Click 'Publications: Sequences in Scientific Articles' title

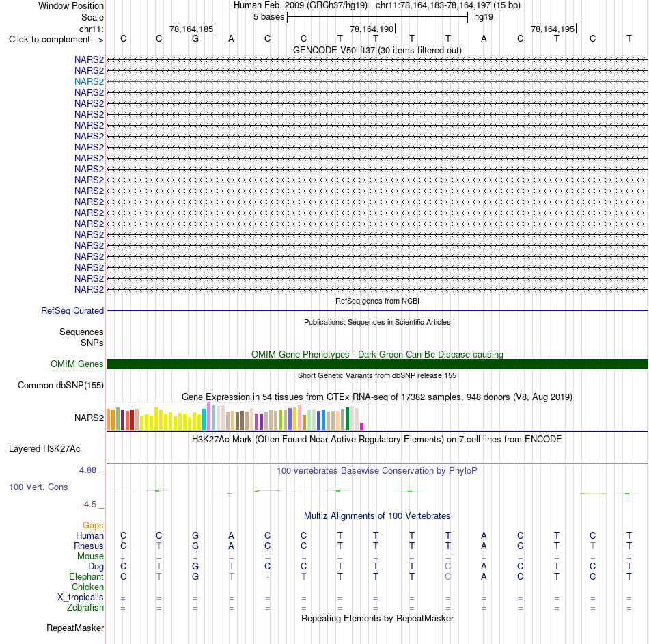pyautogui.click(x=377, y=322)
